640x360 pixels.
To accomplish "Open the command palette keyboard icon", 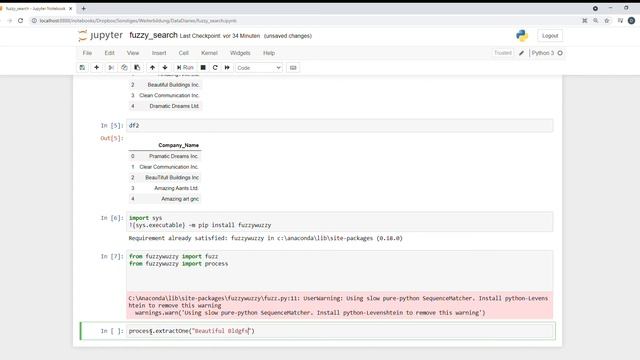I will pyautogui.click(x=293, y=68).
